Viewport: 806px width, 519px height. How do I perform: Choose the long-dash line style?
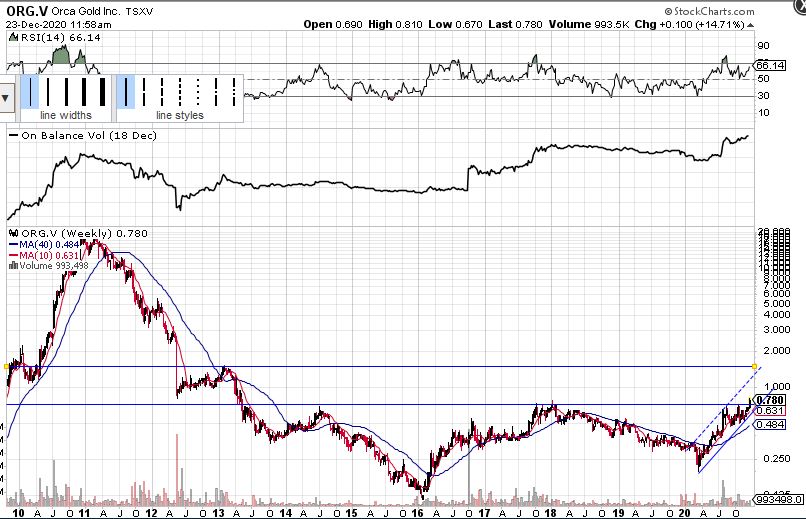pyautogui.click(x=144, y=91)
